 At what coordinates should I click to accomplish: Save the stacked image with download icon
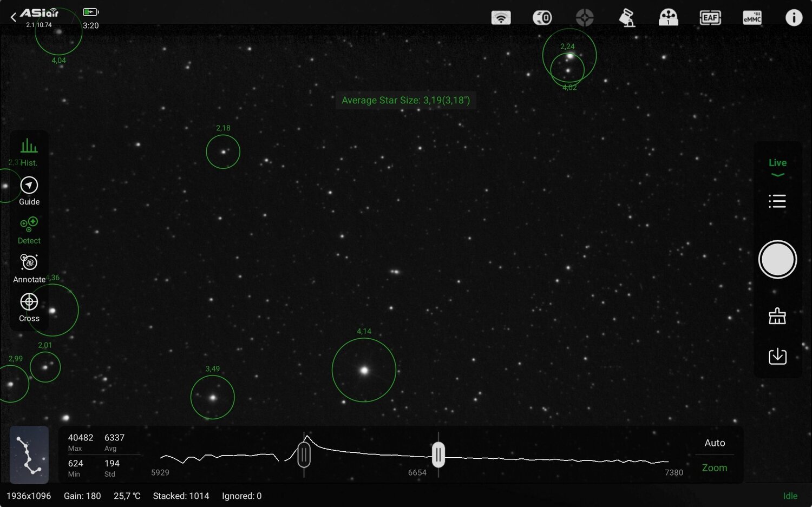[777, 356]
